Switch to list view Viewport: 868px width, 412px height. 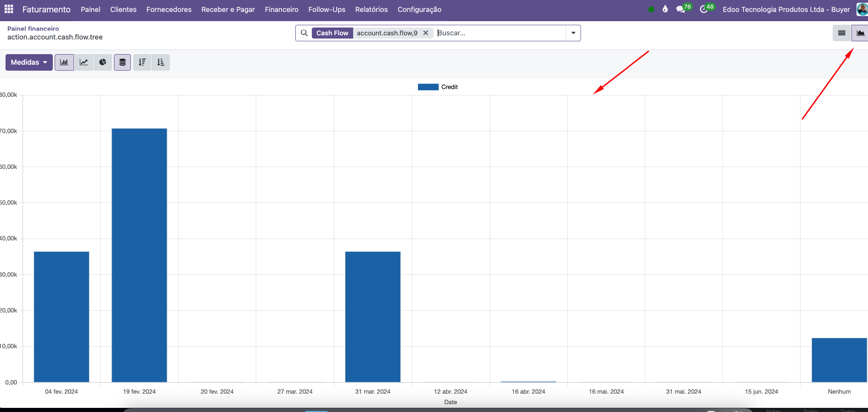click(x=842, y=33)
